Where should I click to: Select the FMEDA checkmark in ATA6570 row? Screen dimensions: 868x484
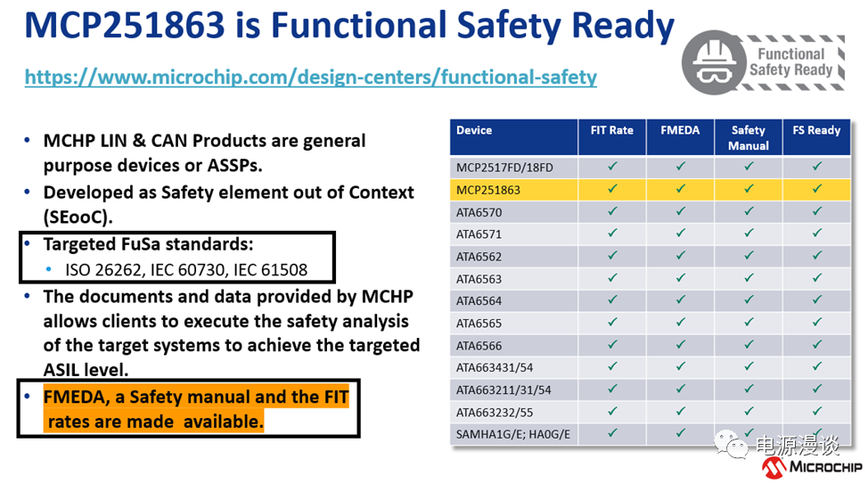coord(680,211)
